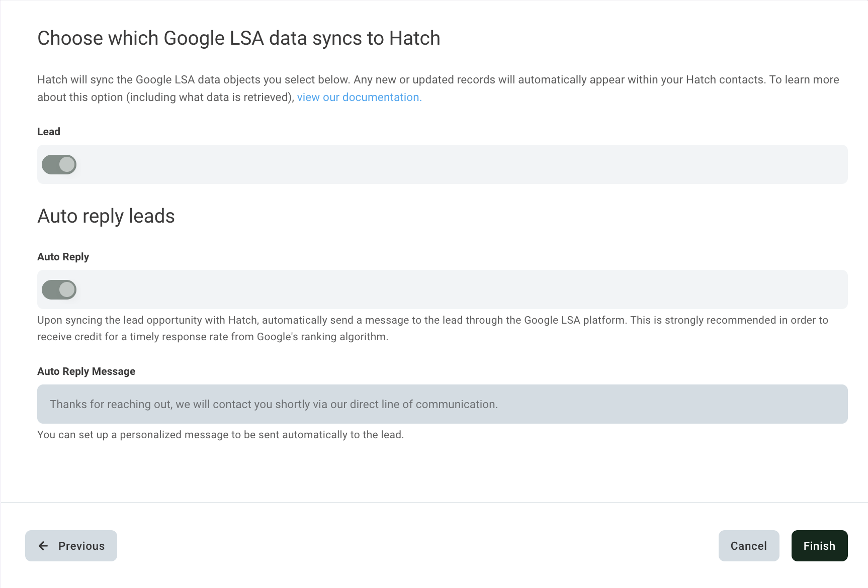Click the 'Lead' label text
Viewport: 868px width, 588px height.
coord(49,132)
